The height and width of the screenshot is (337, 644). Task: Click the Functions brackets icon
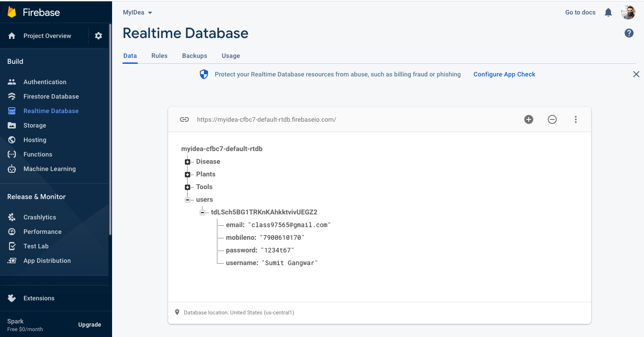(x=12, y=154)
